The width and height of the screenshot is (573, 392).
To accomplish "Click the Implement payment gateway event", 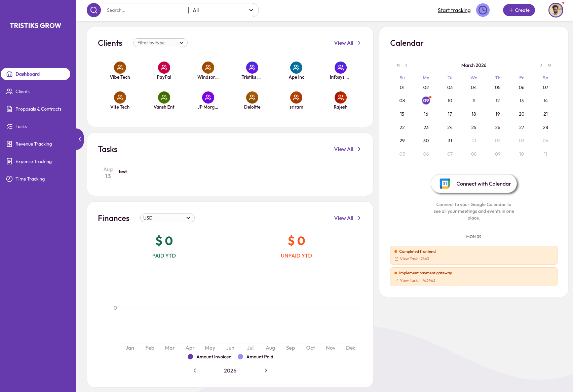I will click(x=474, y=277).
